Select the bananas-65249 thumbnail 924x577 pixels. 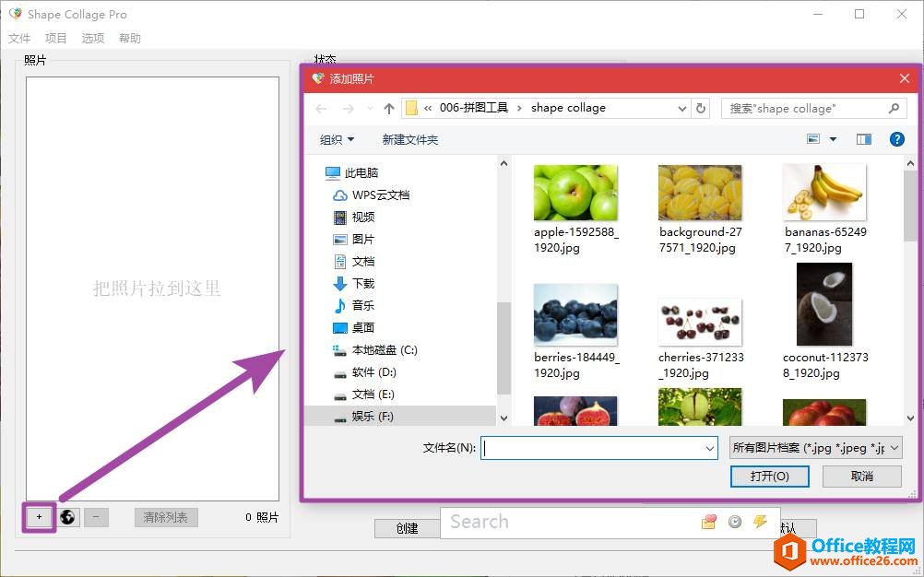(x=823, y=192)
